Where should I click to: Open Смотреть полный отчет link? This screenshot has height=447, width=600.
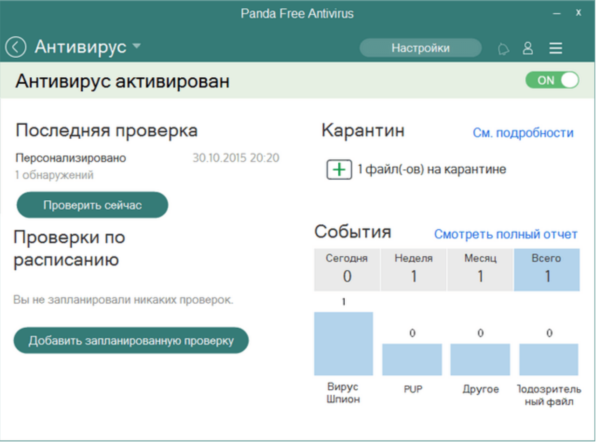[505, 234]
